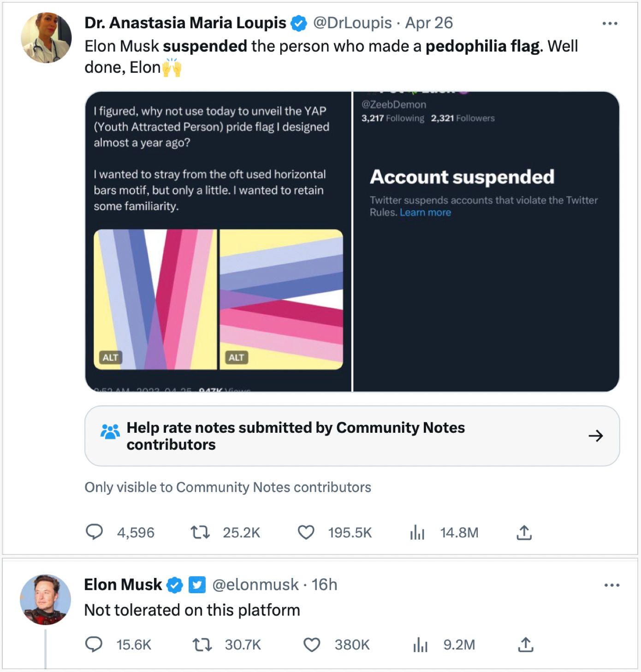Open Elon Musk's profile avatar
Screen dimensions: 641x672
click(x=46, y=599)
